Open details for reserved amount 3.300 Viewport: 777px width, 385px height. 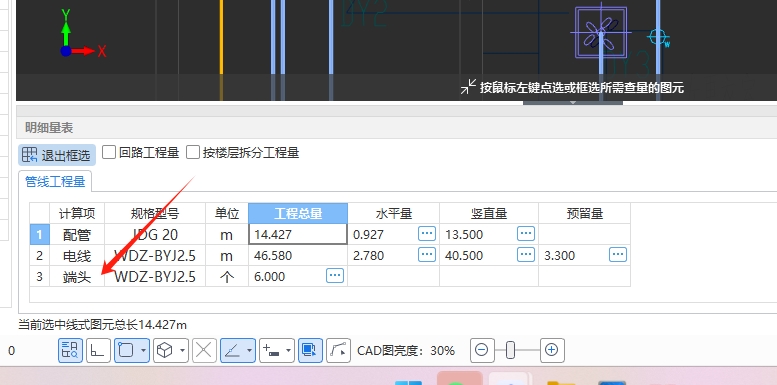[618, 255]
